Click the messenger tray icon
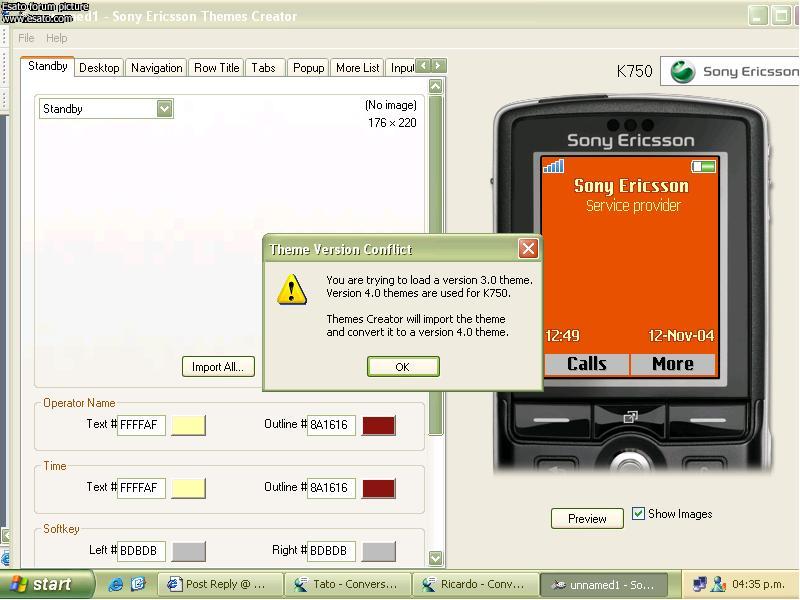Screen dimensions: 800x600 point(719,584)
